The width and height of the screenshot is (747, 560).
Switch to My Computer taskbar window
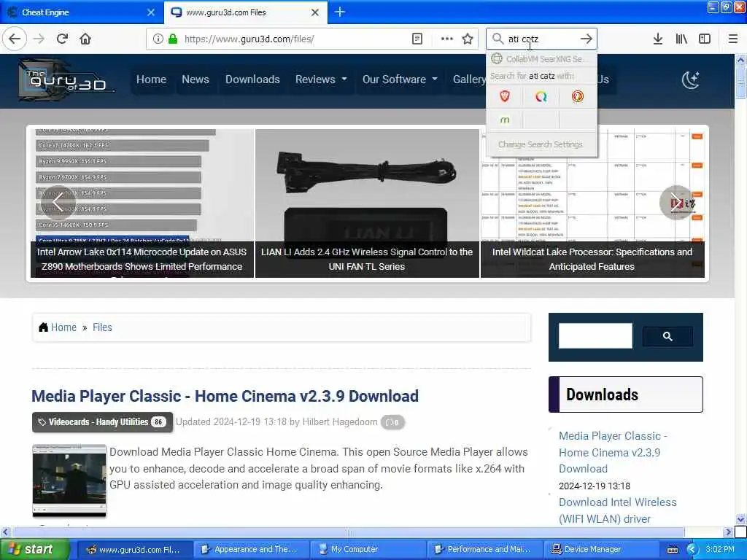368,550
